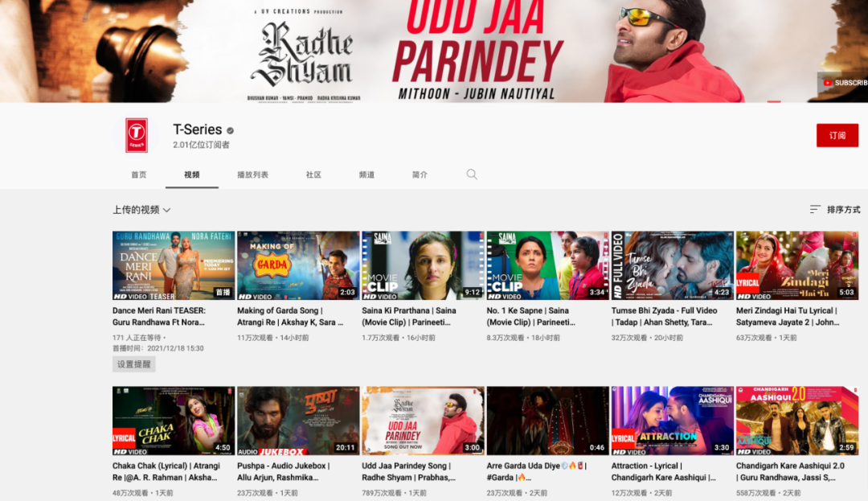Click title Udd Jaa Parindey Song
This screenshot has height=501, width=868.
coord(408,472)
